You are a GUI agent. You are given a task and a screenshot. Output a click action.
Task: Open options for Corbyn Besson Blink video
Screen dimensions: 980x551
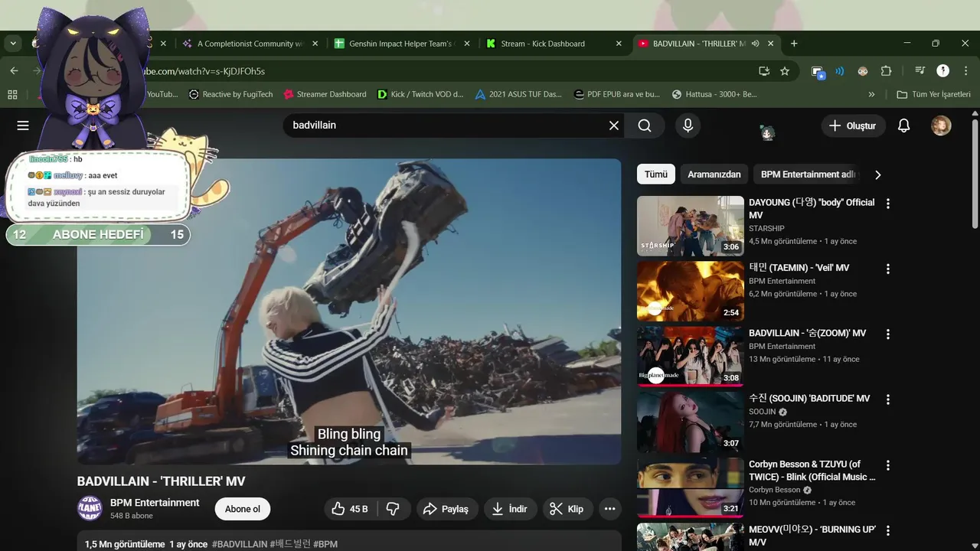888,465
